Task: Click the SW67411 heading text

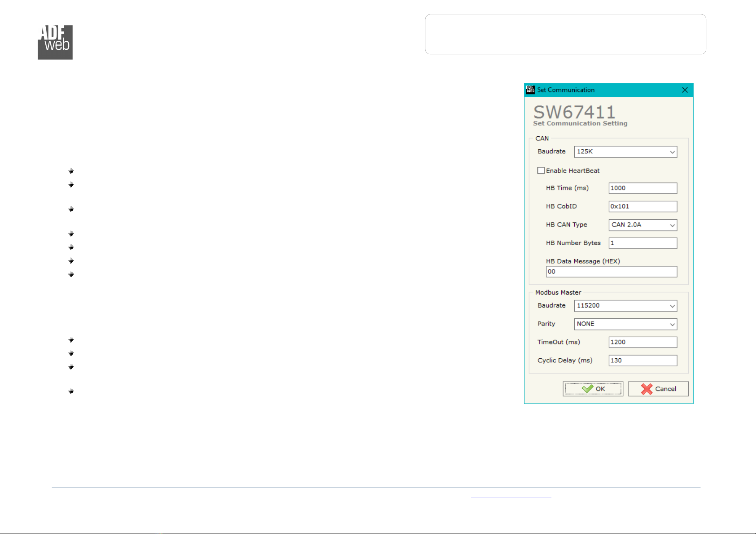Action: (x=574, y=112)
